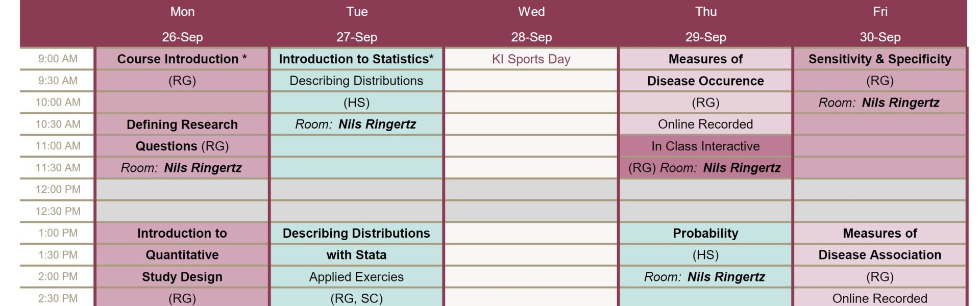Click the Probability session on Thursday
This screenshot has height=306, width=980.
coord(705,233)
